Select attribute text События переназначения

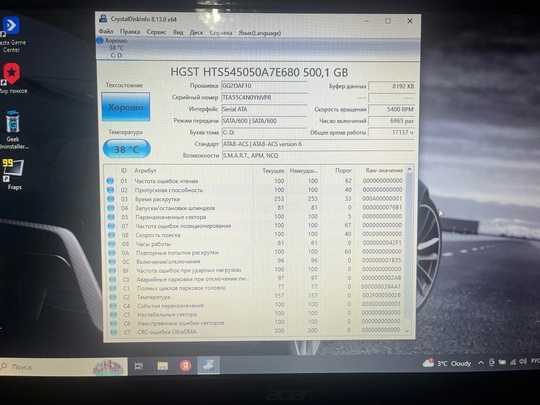tap(170, 305)
